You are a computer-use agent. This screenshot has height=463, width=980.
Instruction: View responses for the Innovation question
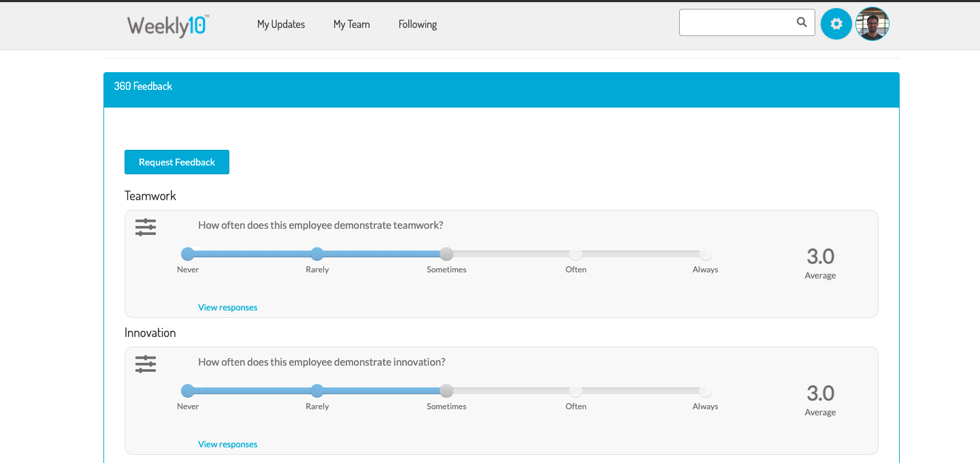pos(227,445)
